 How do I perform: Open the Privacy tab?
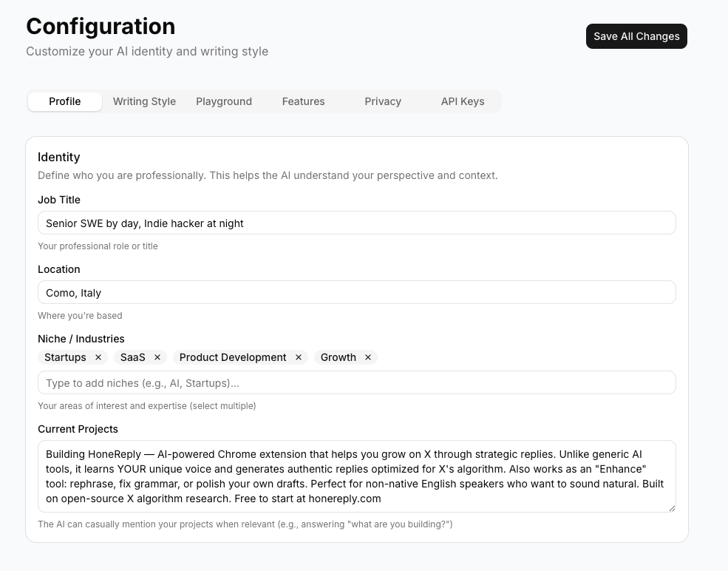pyautogui.click(x=382, y=101)
